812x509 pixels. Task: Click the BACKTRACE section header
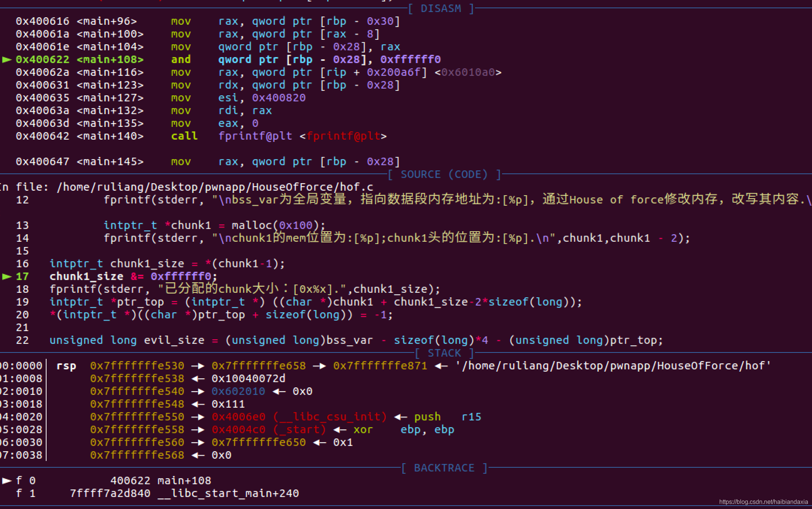(444, 468)
